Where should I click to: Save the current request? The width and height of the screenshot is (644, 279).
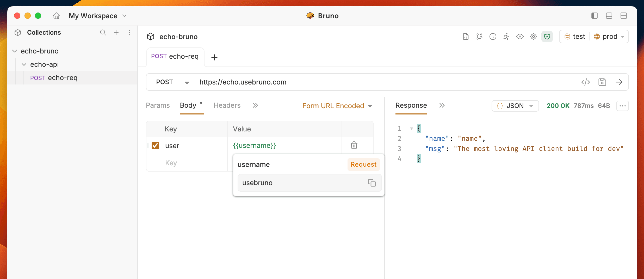(x=602, y=82)
